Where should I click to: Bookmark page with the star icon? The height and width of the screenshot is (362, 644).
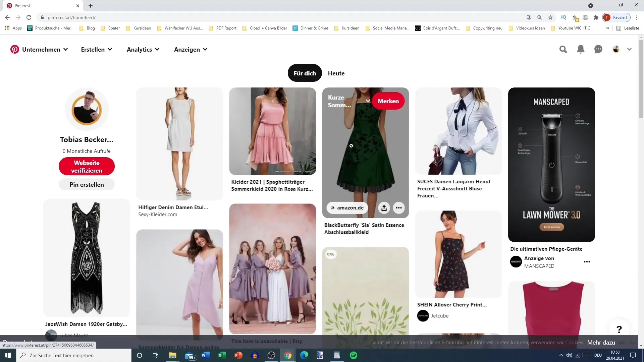click(550, 17)
